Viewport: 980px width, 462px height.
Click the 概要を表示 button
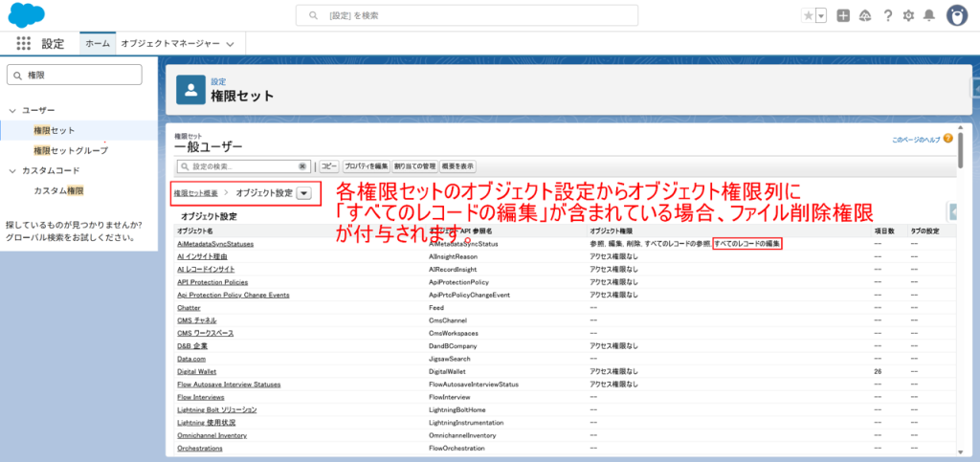pyautogui.click(x=457, y=166)
